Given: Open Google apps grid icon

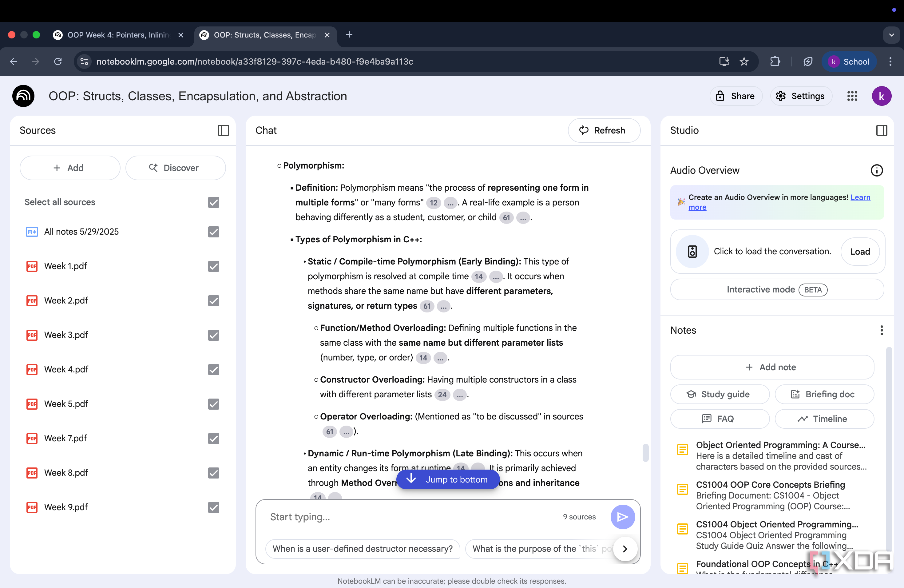Looking at the screenshot, I should (x=852, y=96).
